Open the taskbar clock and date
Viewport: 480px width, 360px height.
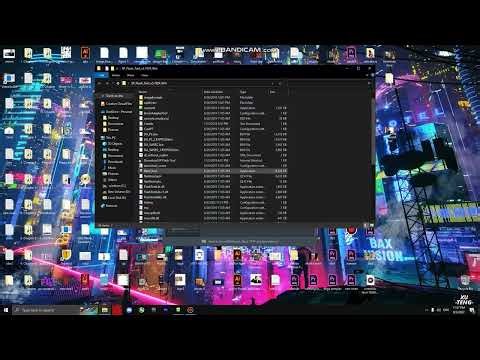point(459,310)
